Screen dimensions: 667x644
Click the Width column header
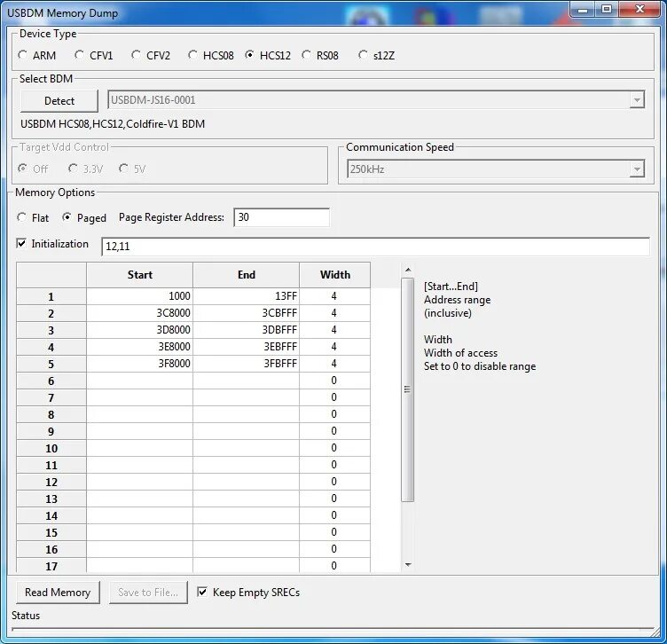(334, 275)
